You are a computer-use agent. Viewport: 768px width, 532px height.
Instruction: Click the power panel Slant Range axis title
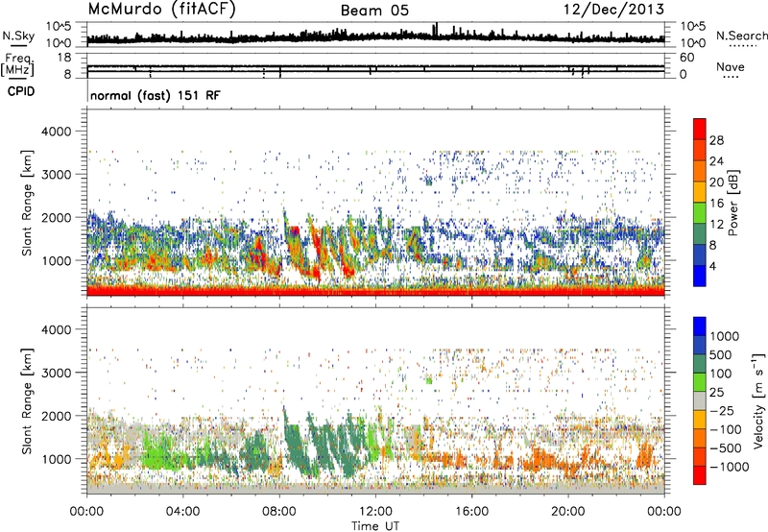click(x=27, y=203)
